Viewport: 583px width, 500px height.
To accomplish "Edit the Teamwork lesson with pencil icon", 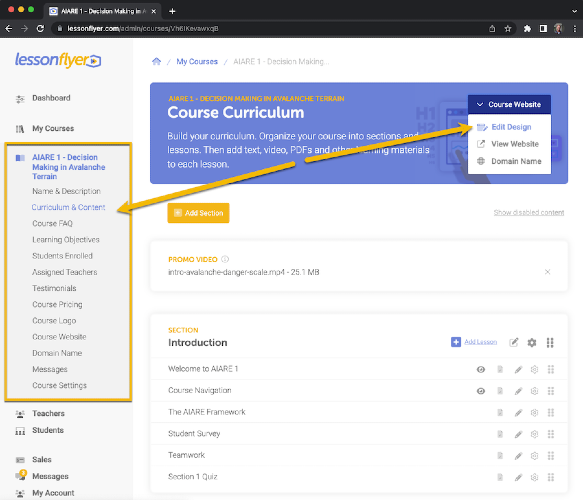I will pyautogui.click(x=518, y=456).
